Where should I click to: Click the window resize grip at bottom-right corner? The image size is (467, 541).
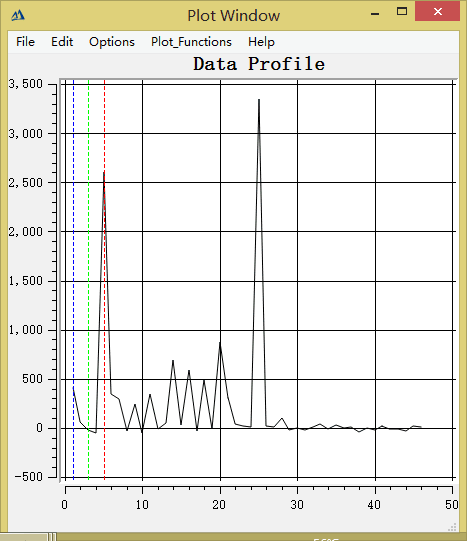click(x=452, y=527)
